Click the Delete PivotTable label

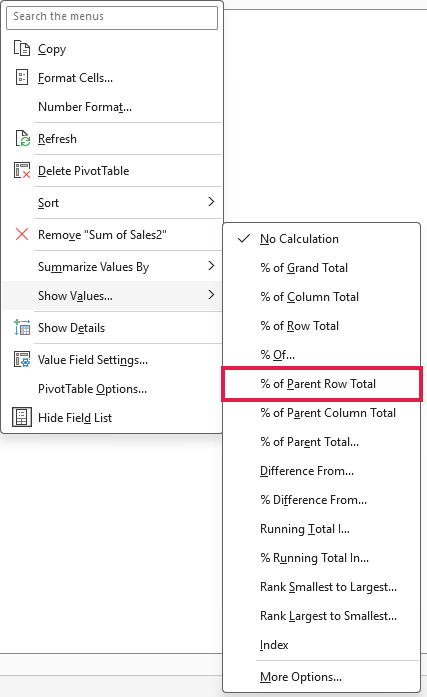pos(84,171)
